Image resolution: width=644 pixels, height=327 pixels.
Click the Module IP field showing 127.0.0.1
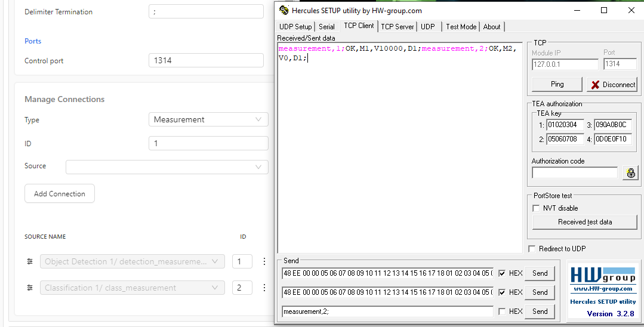pyautogui.click(x=565, y=64)
